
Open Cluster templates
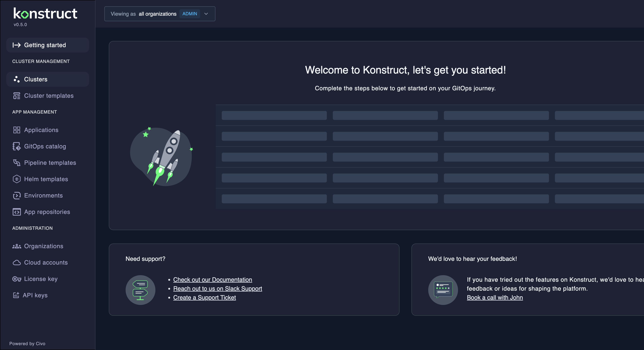point(48,96)
